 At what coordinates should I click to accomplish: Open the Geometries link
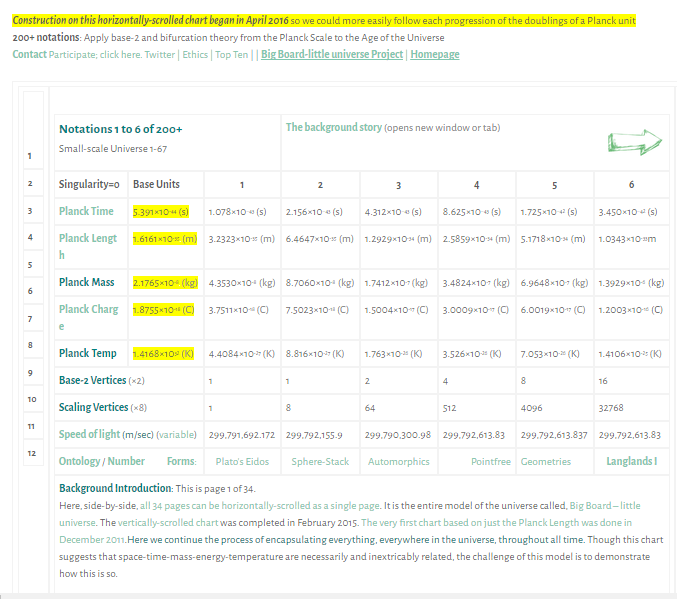point(546,462)
